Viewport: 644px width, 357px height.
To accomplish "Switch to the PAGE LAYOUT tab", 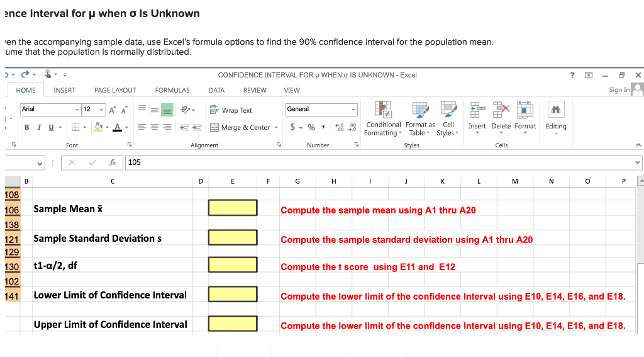I will tap(115, 90).
